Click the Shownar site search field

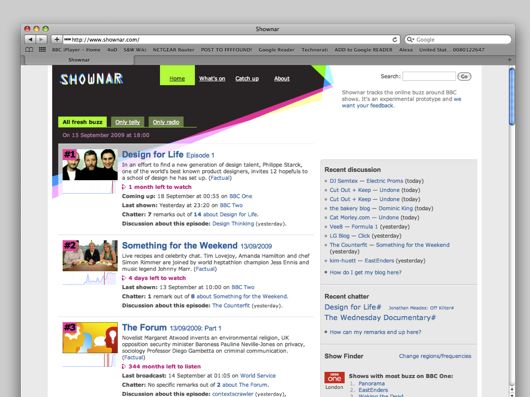429,76
